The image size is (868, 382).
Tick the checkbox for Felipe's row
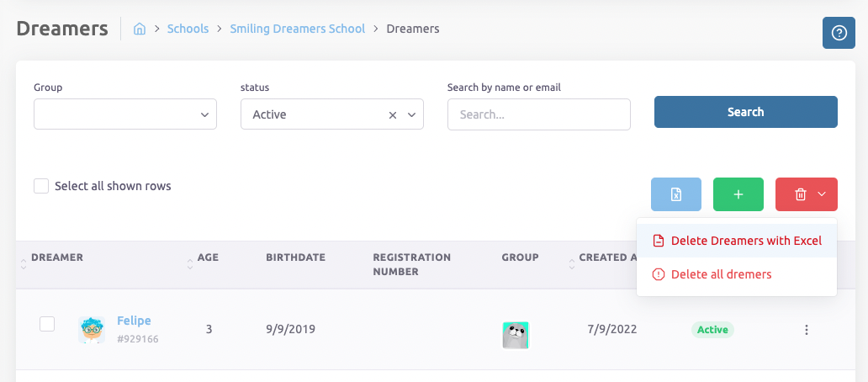48,324
